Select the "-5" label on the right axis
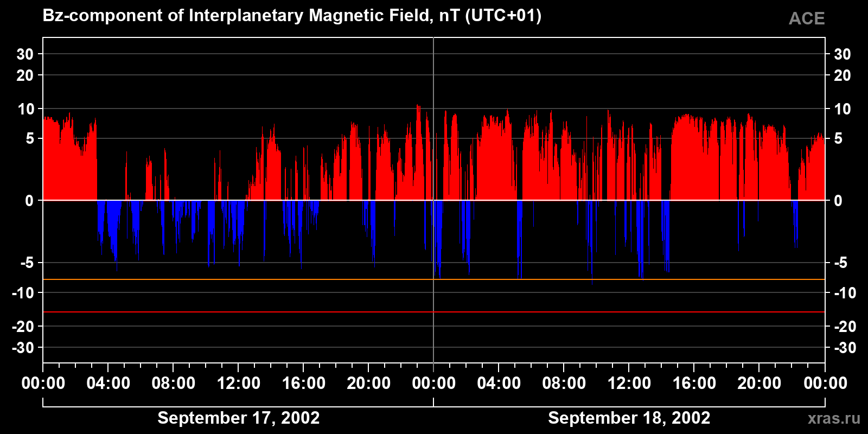The image size is (868, 434). [x=841, y=263]
